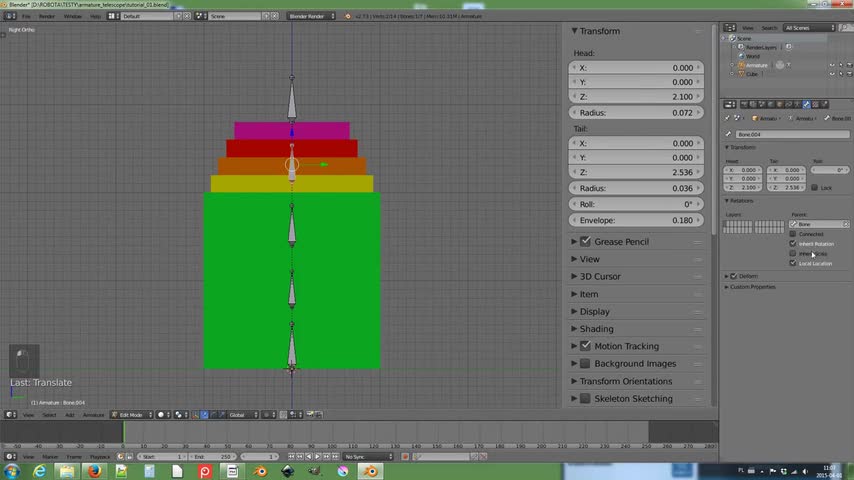Image resolution: width=854 pixels, height=480 pixels.
Task: Open Internet Explorer from the taskbar
Action: click(39, 471)
